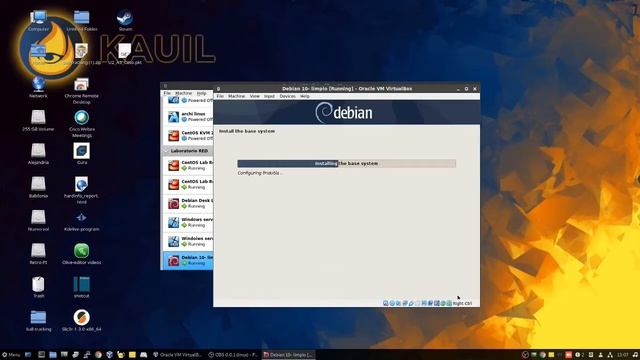
Task: Click the file manager folder icon in taskbar
Action: [x=53, y=355]
